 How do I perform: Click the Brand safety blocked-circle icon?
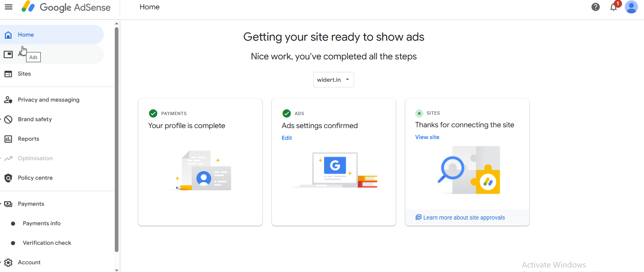(x=8, y=120)
